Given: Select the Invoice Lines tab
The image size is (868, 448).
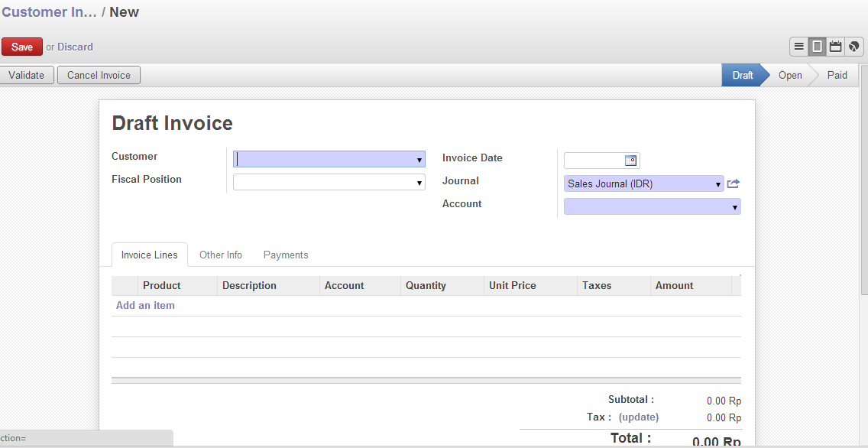Looking at the screenshot, I should pos(150,255).
